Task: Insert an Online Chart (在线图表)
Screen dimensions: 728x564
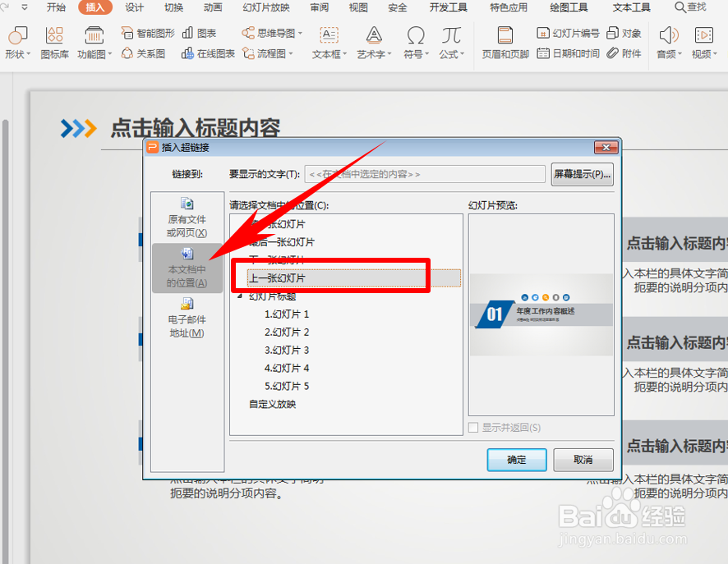Action: pos(208,53)
